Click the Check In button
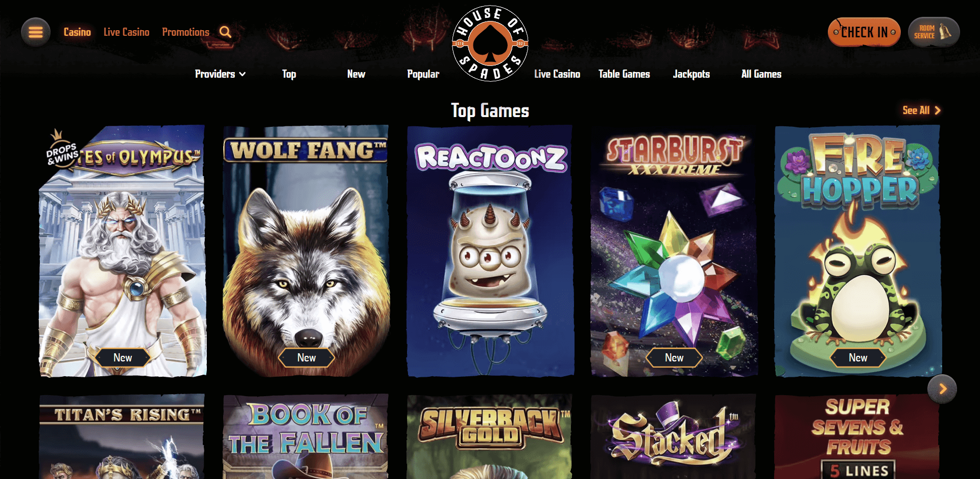The height and width of the screenshot is (479, 980). coord(864,32)
